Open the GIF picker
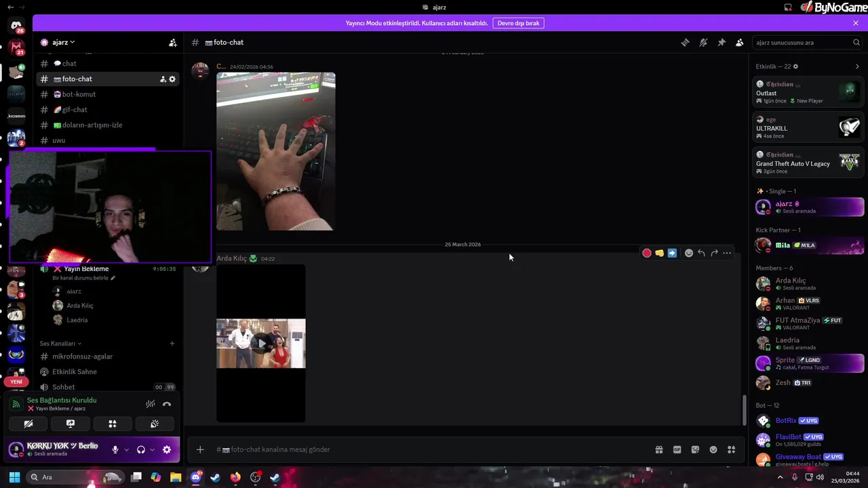 [x=677, y=449]
